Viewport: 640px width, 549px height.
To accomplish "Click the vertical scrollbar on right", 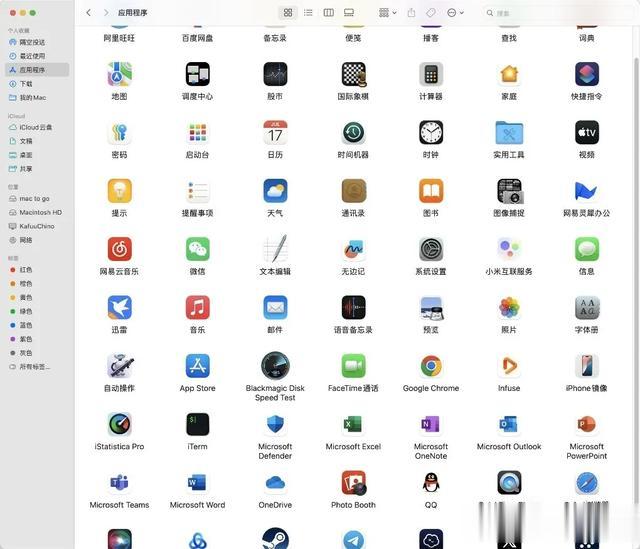I will coord(636,280).
